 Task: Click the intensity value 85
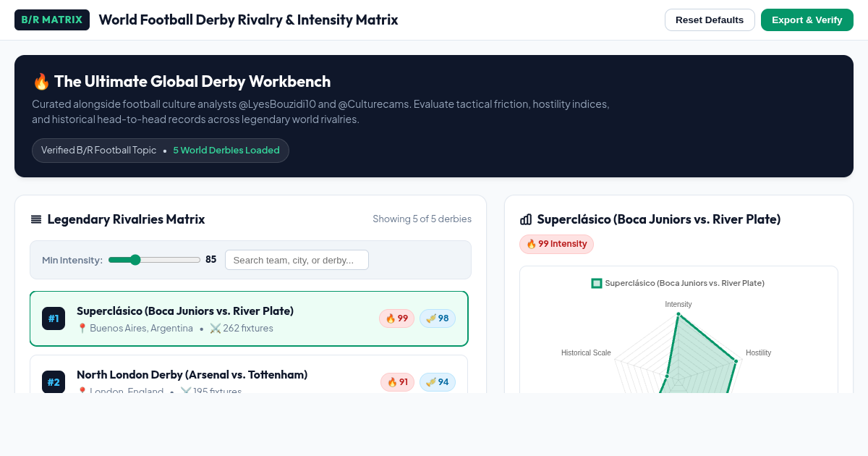[211, 259]
